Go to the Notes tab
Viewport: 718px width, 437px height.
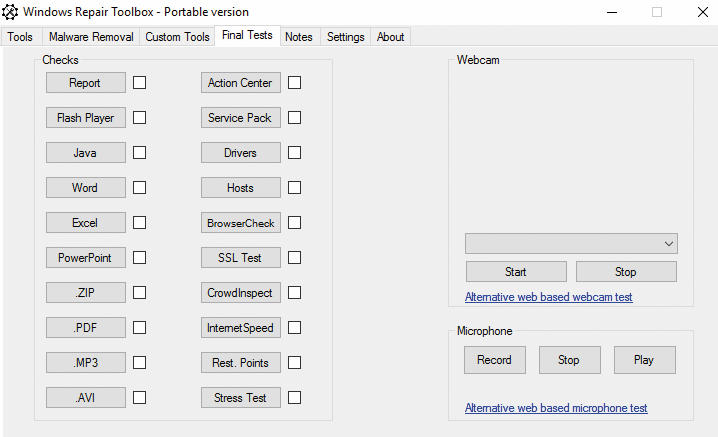(299, 37)
